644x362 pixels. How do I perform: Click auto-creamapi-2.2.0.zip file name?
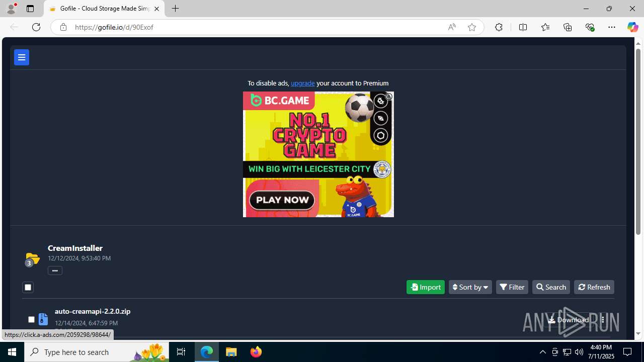[x=93, y=311]
